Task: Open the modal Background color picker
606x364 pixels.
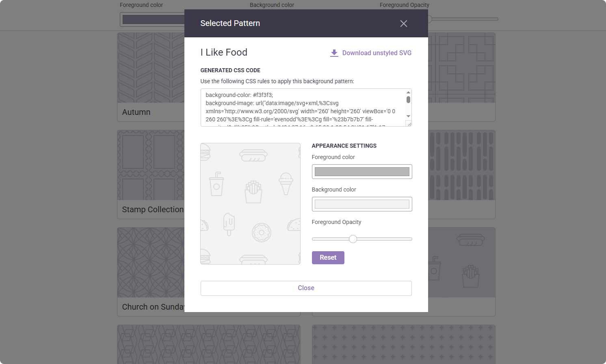Action: [x=361, y=204]
